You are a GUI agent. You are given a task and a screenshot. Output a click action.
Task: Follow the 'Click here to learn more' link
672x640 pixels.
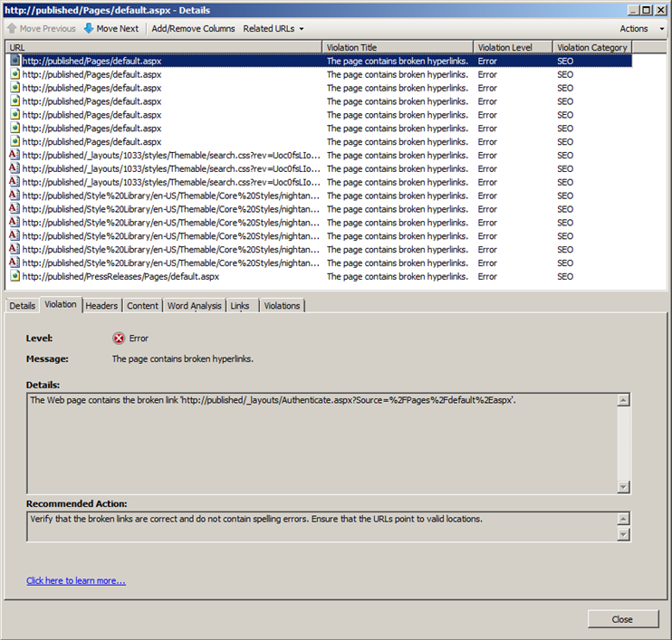pyautogui.click(x=76, y=580)
